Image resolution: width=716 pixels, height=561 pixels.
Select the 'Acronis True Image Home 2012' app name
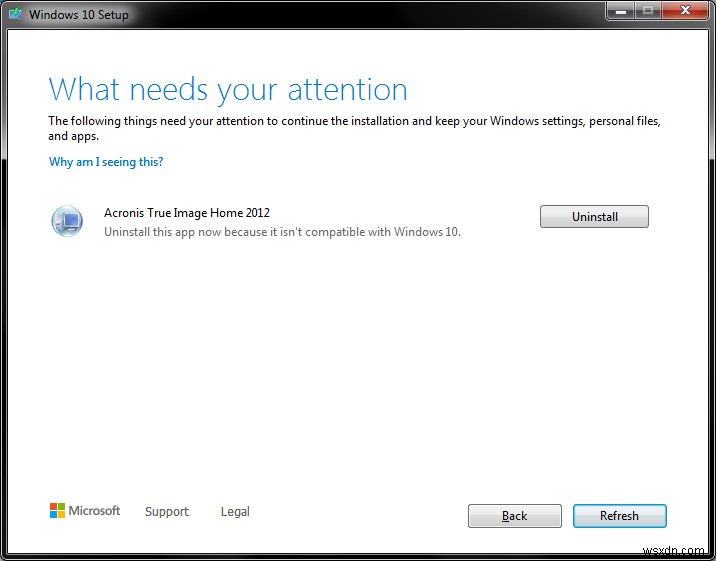pyautogui.click(x=187, y=213)
